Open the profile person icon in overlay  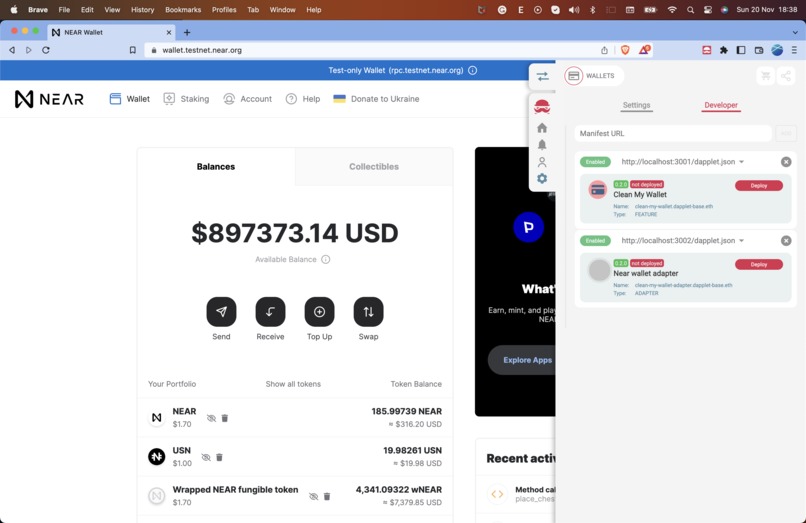click(x=542, y=162)
